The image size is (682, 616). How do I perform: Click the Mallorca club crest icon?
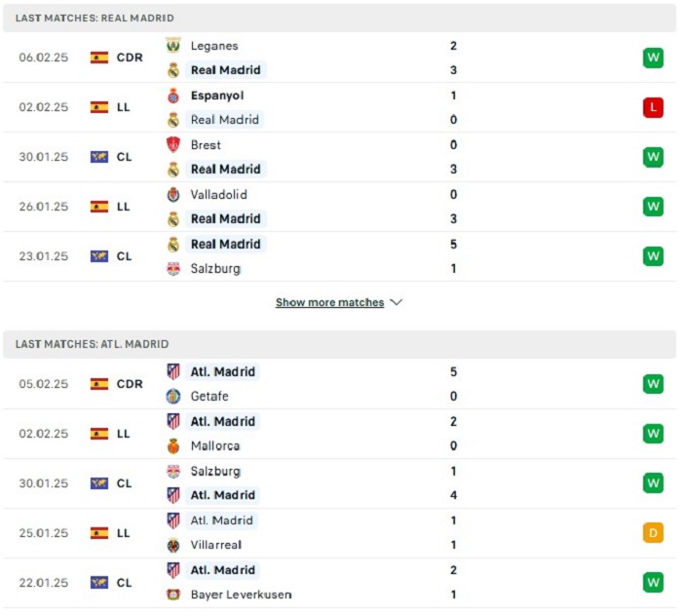coord(173,445)
